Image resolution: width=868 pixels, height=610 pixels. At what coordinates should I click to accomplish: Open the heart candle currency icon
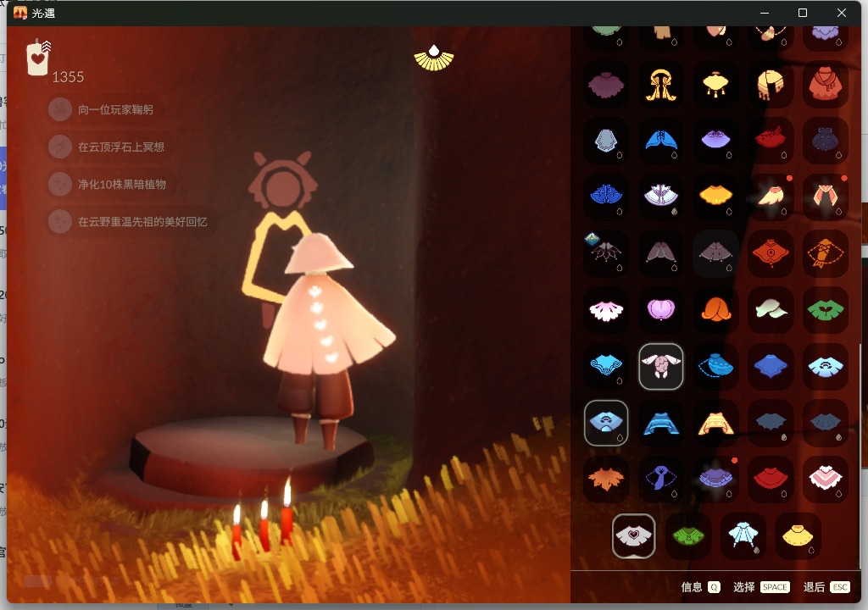(39, 57)
